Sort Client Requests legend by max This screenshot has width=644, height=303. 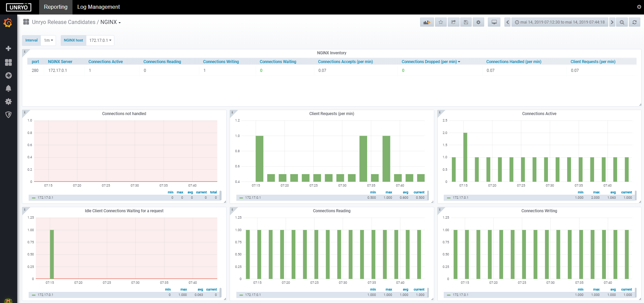coord(389,192)
